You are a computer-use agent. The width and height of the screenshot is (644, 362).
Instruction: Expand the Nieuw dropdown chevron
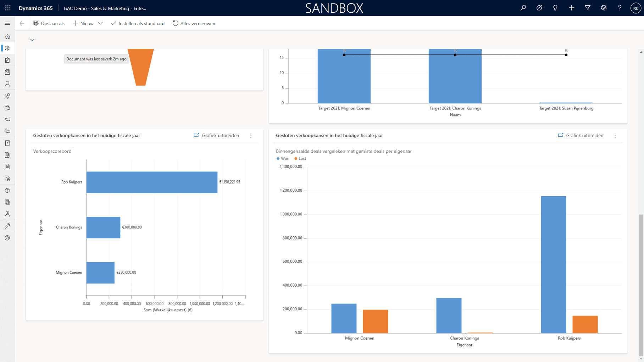point(100,23)
